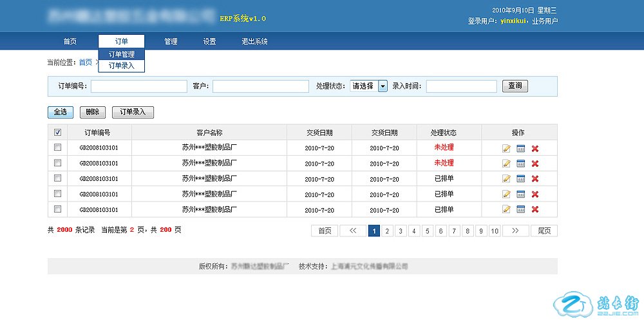The image size is (644, 322).
Task: Click the red delete X in last row
Action: [x=535, y=209]
